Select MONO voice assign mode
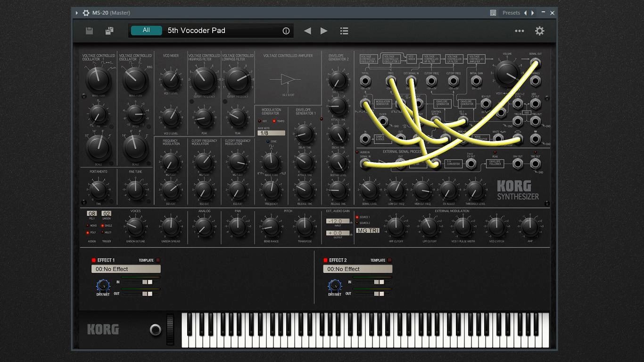The width and height of the screenshot is (644, 362). pos(87,225)
